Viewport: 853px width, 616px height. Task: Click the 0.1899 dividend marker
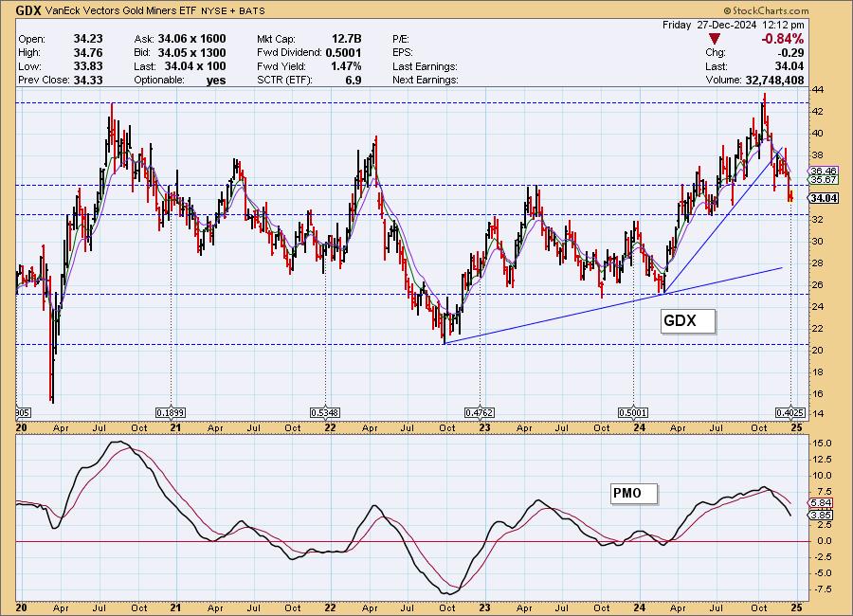pos(171,413)
